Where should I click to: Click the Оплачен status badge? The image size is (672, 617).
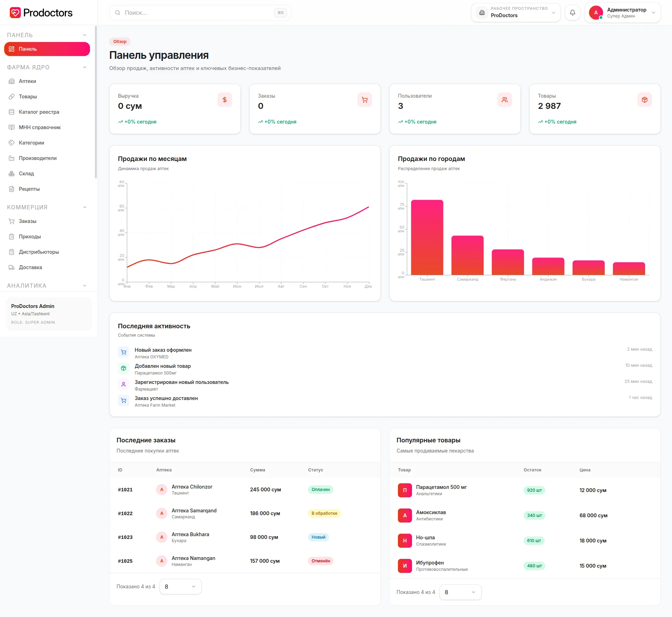tap(321, 490)
